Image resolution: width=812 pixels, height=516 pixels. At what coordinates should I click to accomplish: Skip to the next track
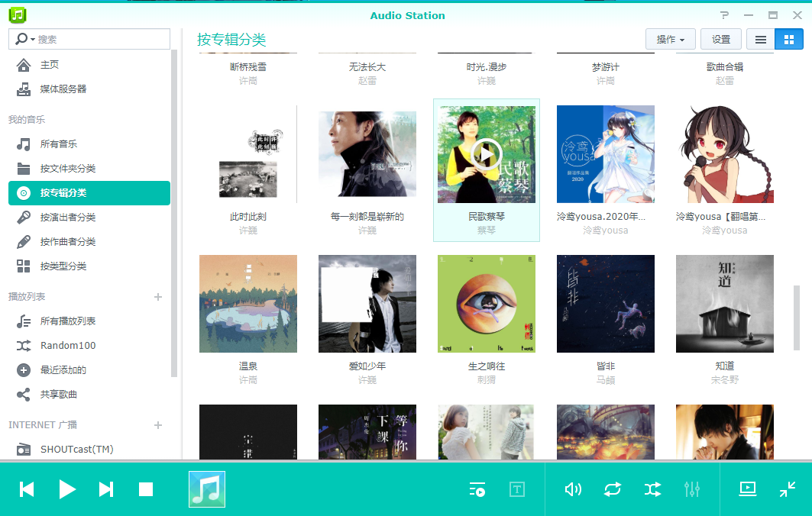[106, 489]
